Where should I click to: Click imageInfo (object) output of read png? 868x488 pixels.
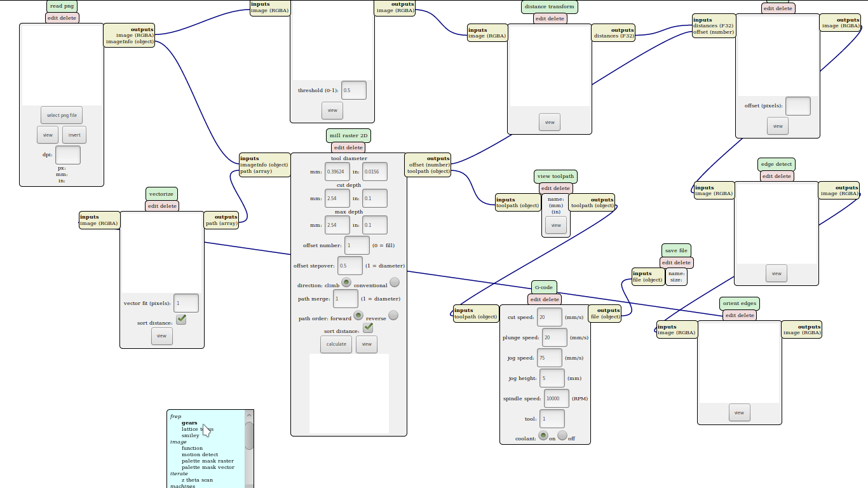130,42
